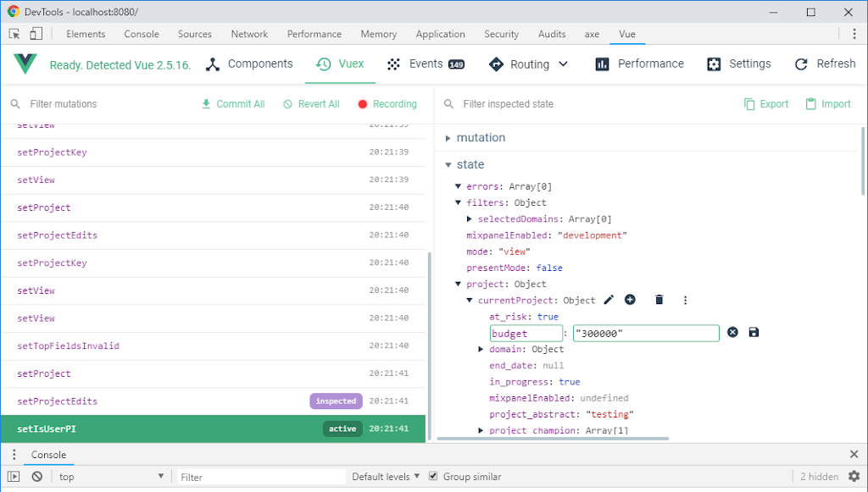Screen dimensions: 868x492
Task: Open console settings gear icon
Action: [x=854, y=477]
